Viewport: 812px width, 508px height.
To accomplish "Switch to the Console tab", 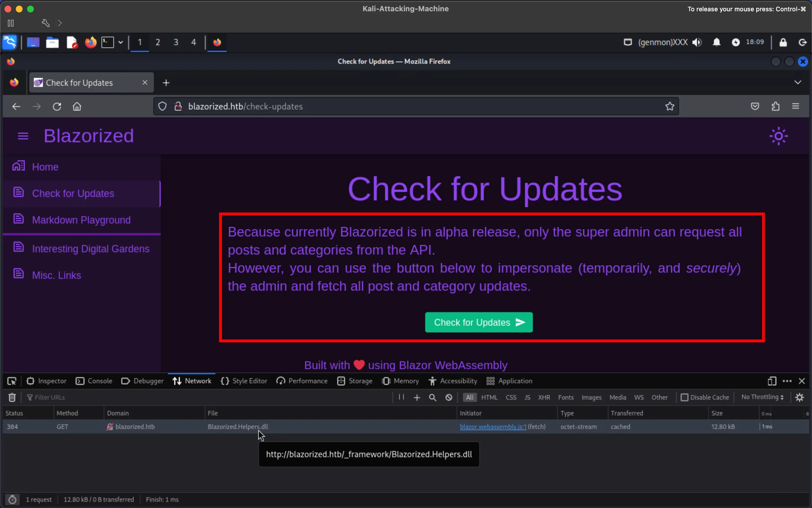I will tap(94, 381).
